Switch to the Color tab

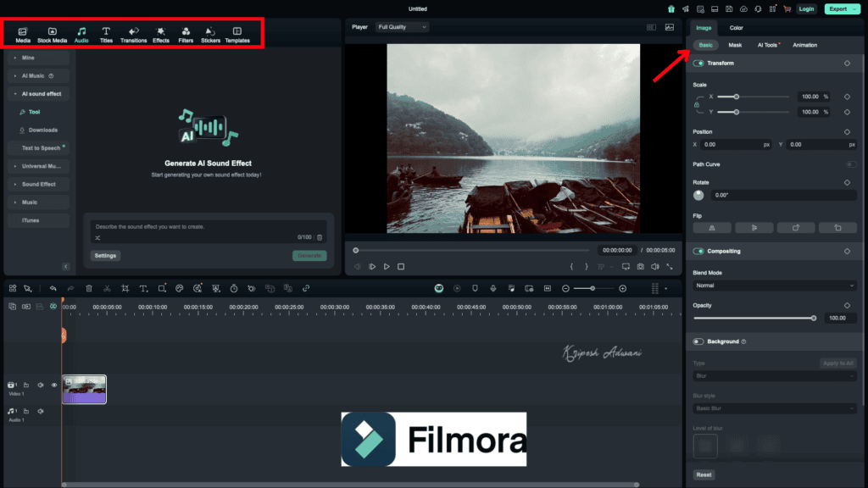pyautogui.click(x=736, y=27)
